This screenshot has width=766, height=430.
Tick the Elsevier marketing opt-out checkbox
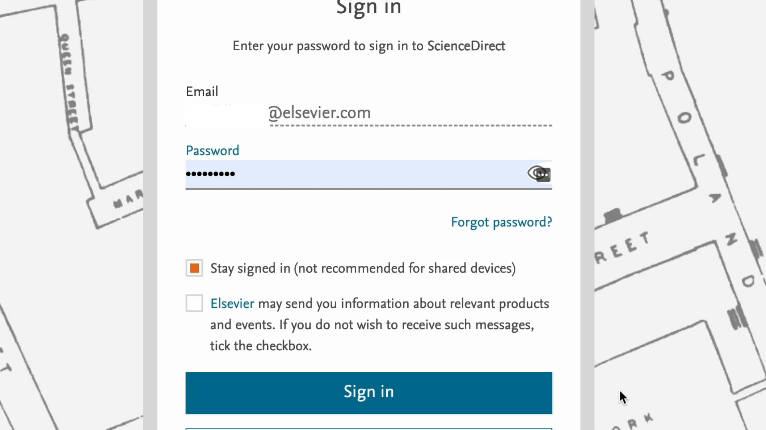[194, 303]
